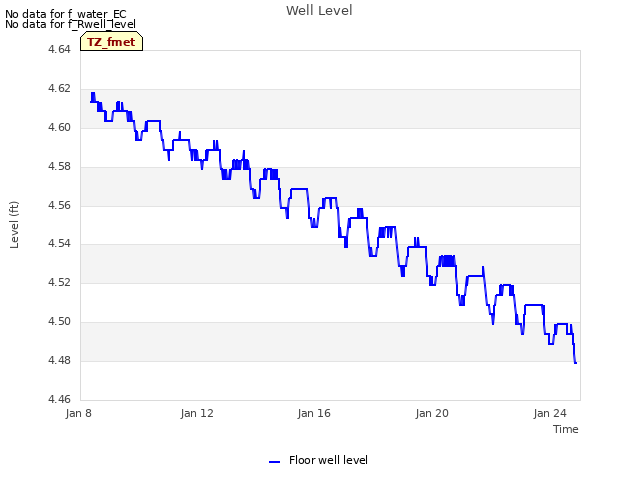Click the 'No data for f_water_EC' message

pyautogui.click(x=66, y=14)
